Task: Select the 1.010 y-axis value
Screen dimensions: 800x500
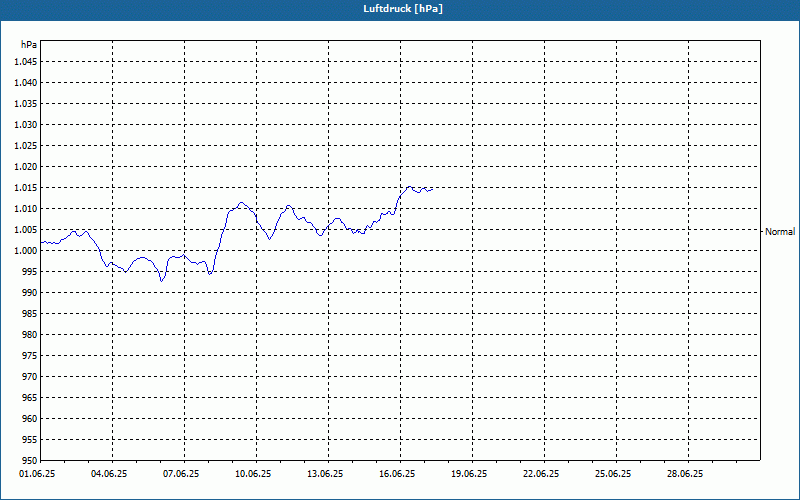Action: [26, 209]
